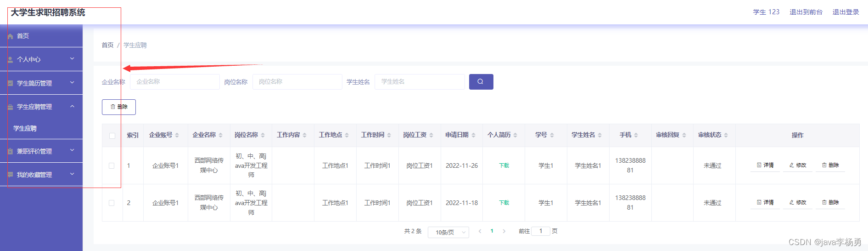Expand the 我的收藏管理 menu chevron
This screenshot has height=251, width=868.
pyautogui.click(x=72, y=174)
